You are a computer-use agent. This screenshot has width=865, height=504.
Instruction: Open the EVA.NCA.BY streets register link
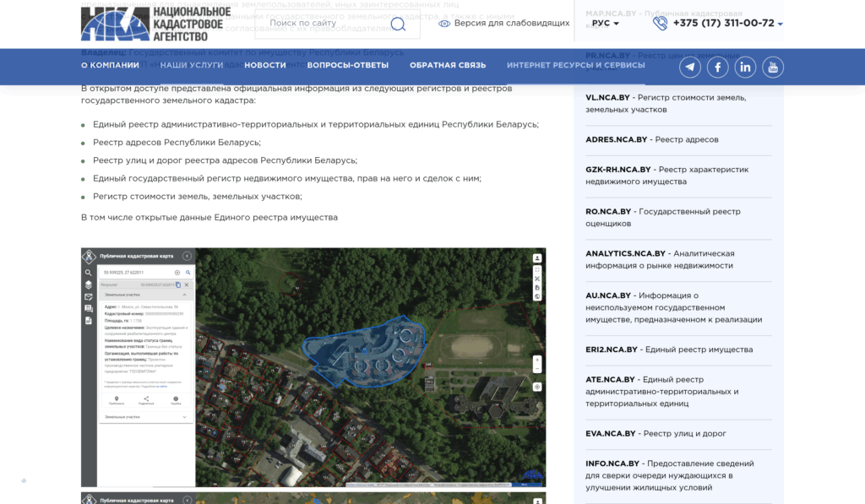coord(656,433)
